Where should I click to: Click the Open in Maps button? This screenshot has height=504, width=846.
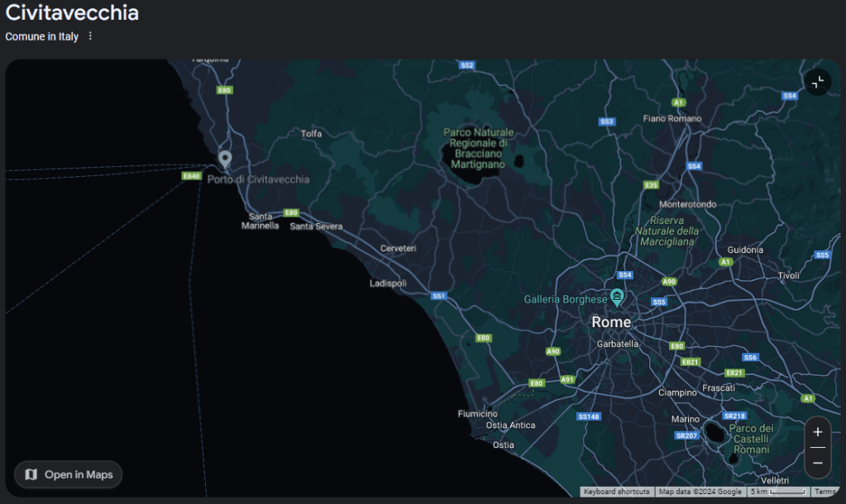pos(69,474)
